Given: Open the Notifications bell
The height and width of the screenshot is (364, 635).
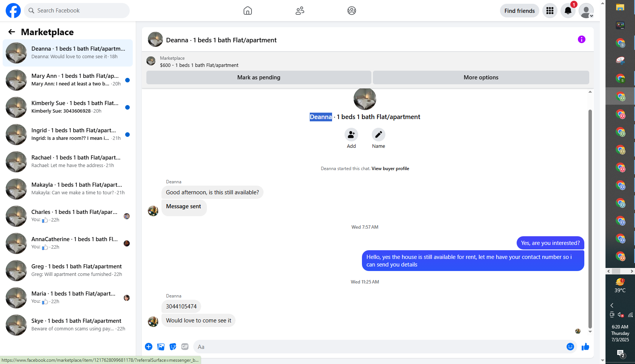Looking at the screenshot, I should [x=568, y=11].
